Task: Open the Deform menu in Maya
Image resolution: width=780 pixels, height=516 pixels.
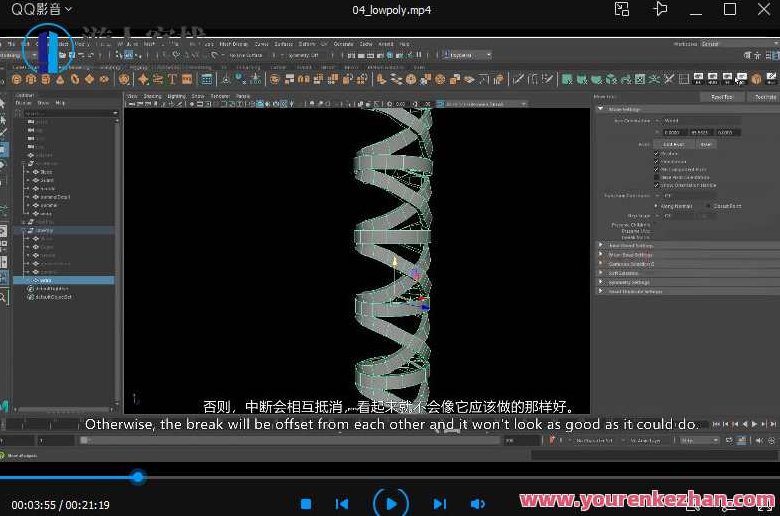Action: 307,44
